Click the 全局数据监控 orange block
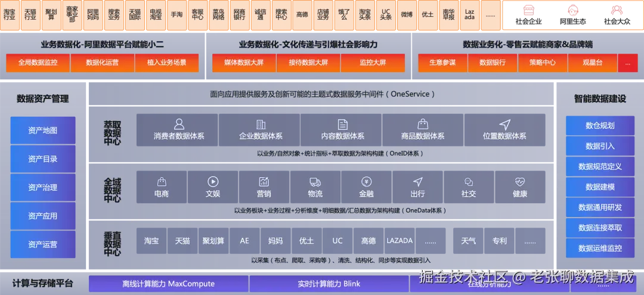Image resolution: width=644 pixels, height=295 pixels. [38, 63]
